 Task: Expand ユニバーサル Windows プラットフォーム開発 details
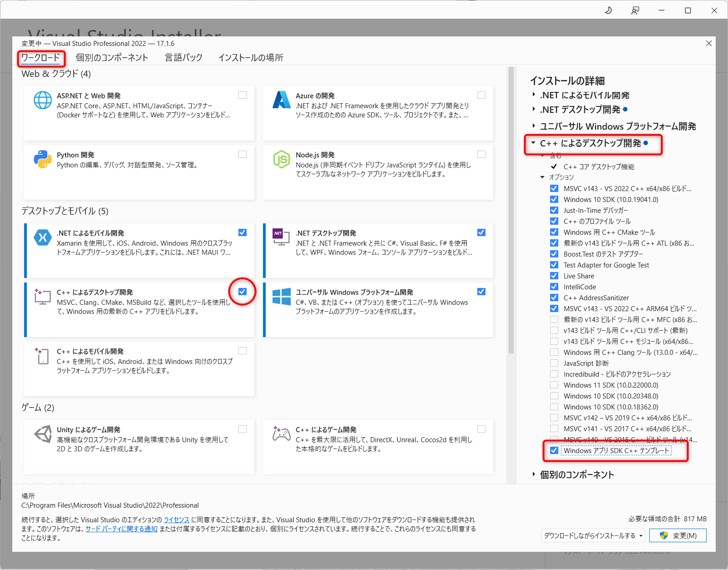click(534, 126)
